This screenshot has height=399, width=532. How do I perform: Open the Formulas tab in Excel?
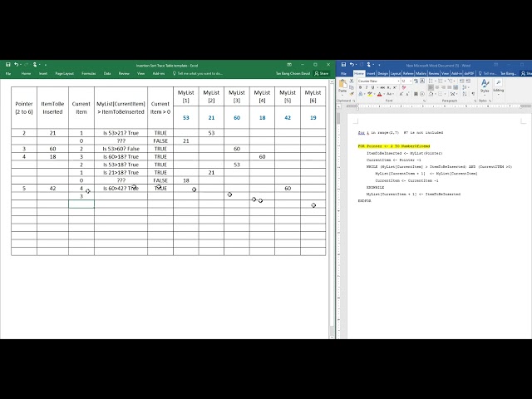pyautogui.click(x=88, y=73)
